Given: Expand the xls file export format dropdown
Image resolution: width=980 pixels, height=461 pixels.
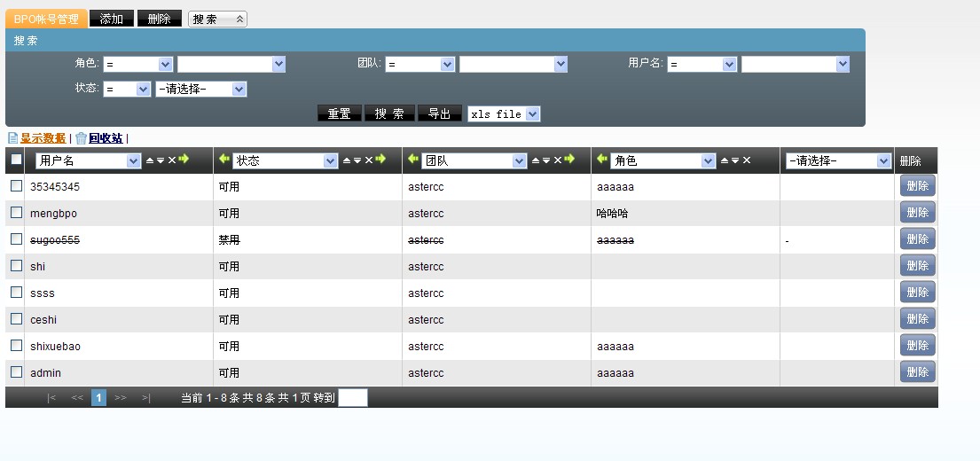Looking at the screenshot, I should [504, 114].
